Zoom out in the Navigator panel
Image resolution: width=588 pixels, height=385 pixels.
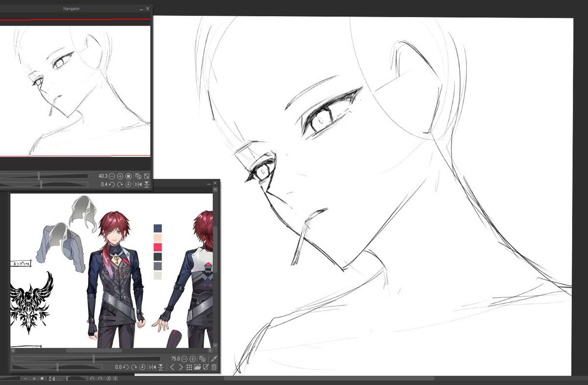coord(112,176)
